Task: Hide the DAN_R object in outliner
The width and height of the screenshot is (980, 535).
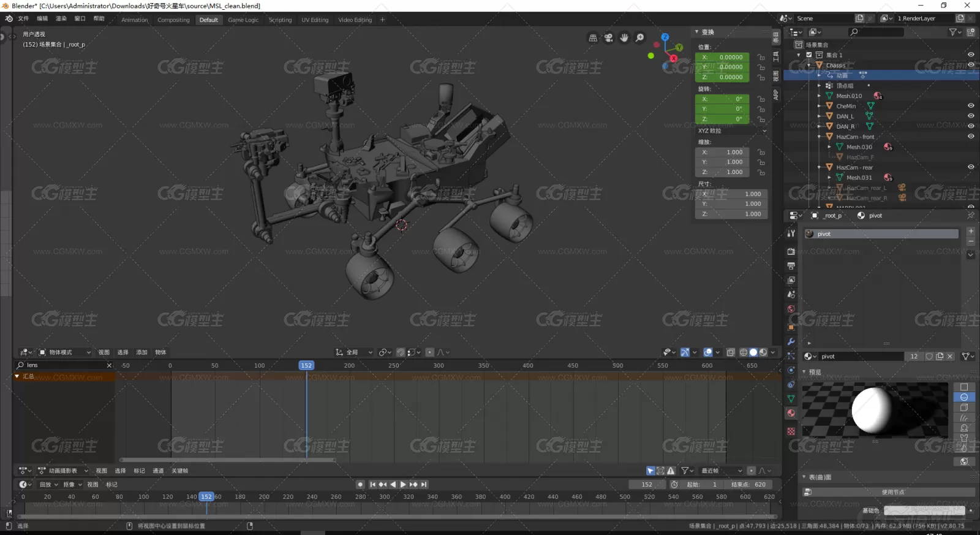Action: [971, 126]
